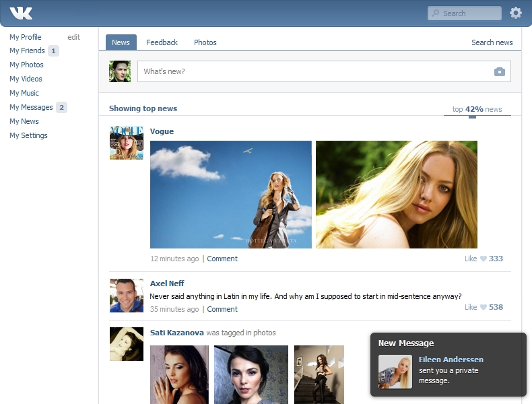532x404 pixels.
Task: Click the VK logo icon
Action: (21, 13)
